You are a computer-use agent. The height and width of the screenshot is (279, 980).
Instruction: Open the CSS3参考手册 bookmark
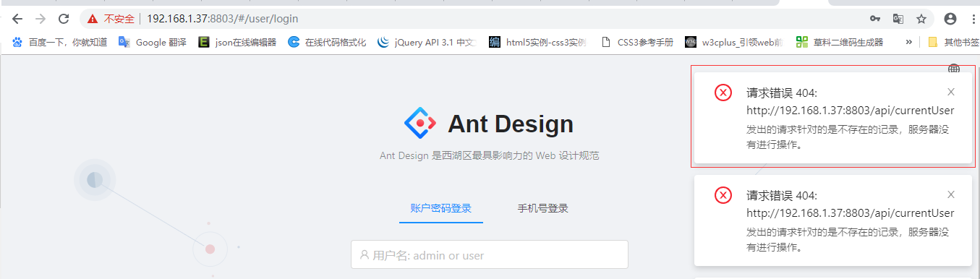pos(637,42)
